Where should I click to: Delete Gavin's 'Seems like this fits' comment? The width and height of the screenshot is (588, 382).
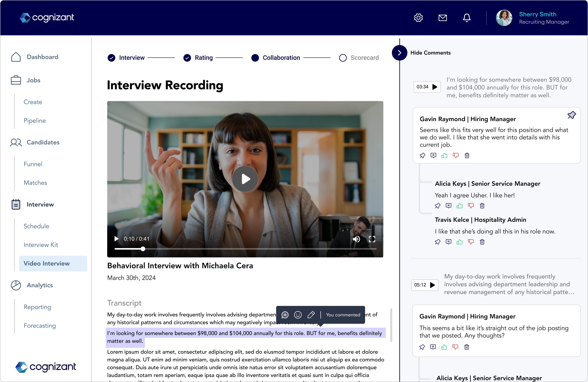[x=467, y=155]
